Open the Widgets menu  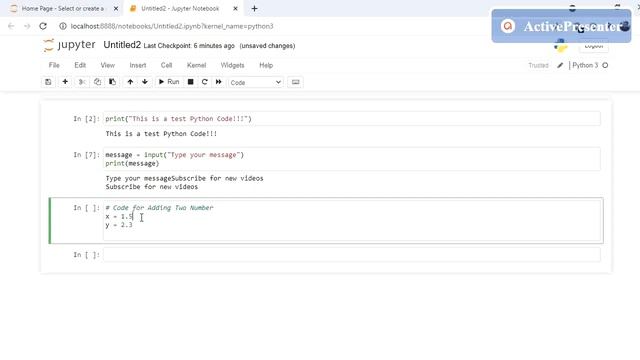tap(232, 65)
